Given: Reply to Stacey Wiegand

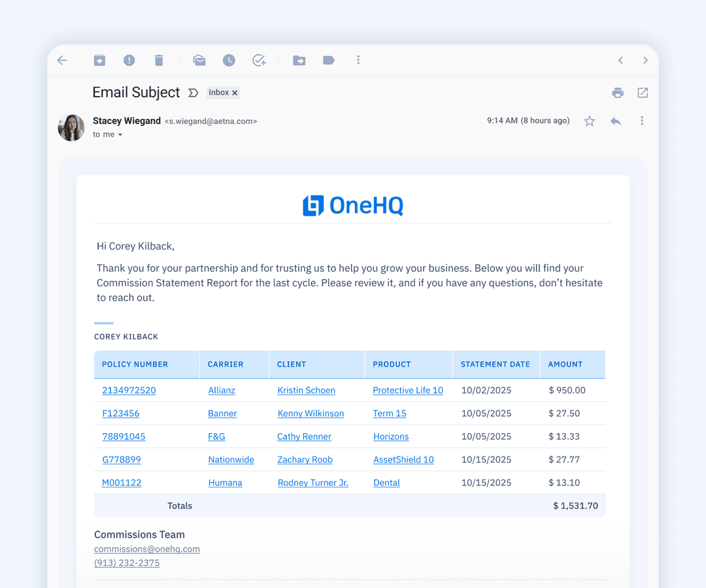Looking at the screenshot, I should tap(615, 121).
